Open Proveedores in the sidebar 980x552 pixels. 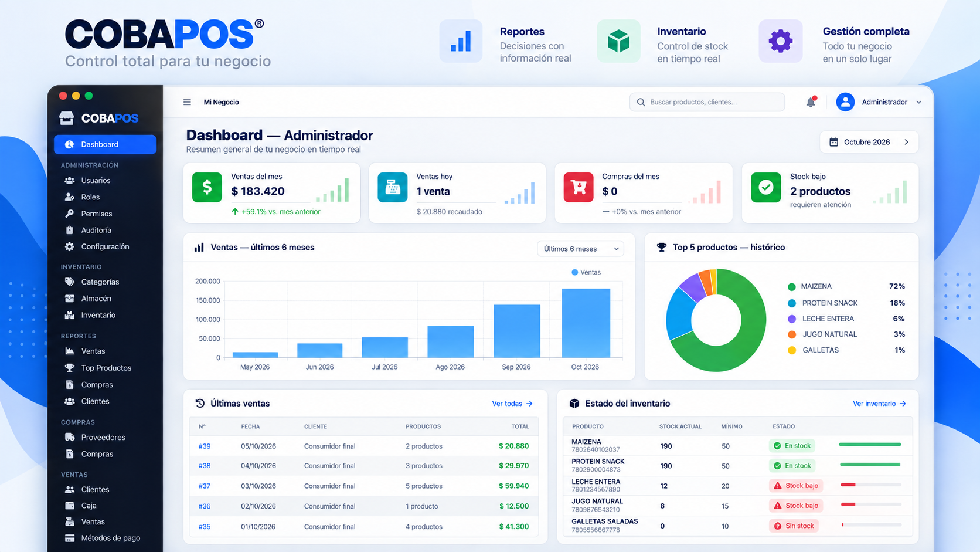103,437
